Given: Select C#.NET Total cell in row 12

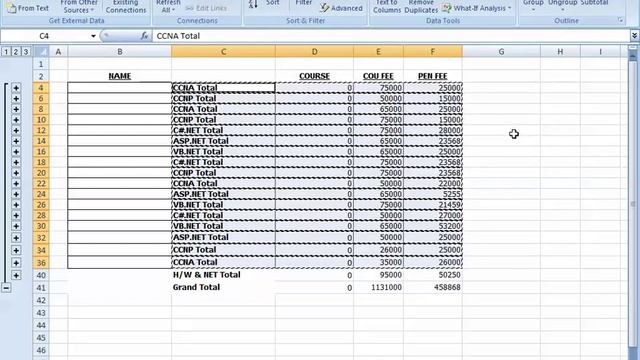Looking at the screenshot, I should (x=223, y=130).
